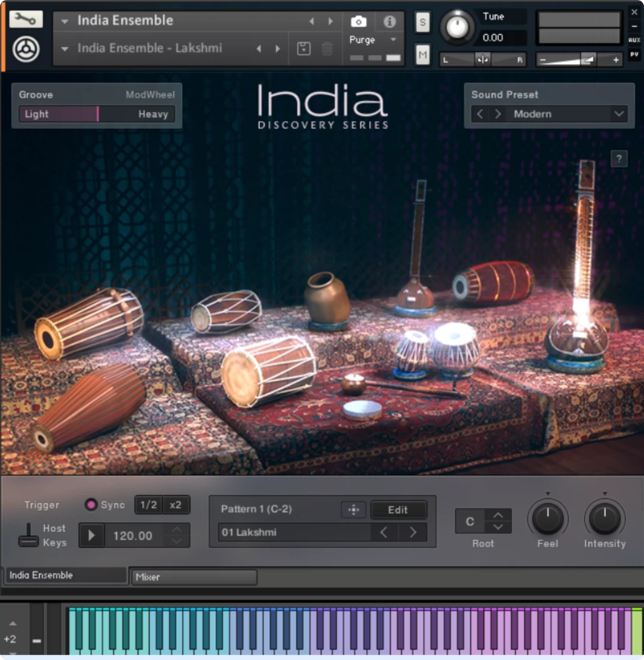644x660 pixels.
Task: Click the PV button
Action: [634, 54]
